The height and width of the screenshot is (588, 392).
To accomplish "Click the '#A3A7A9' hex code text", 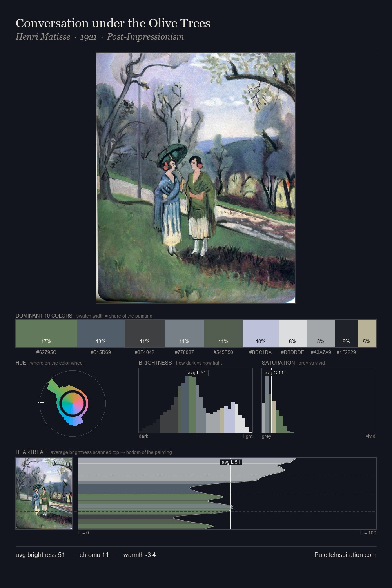I will 321,352.
